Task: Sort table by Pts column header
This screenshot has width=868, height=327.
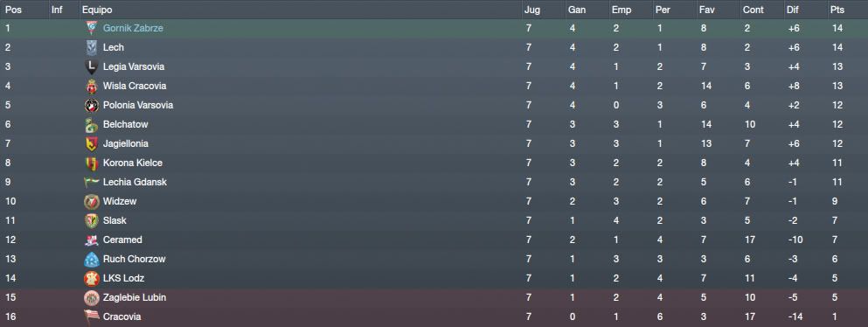Action: coord(836,10)
